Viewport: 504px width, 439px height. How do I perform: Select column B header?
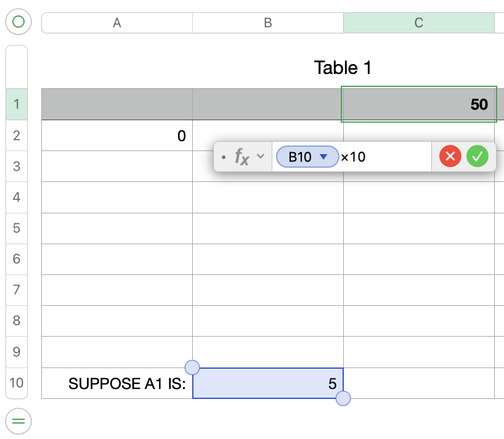tap(268, 23)
